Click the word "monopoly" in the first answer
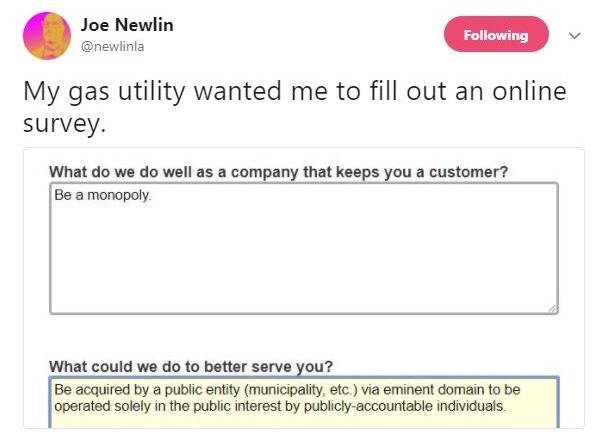 (124, 196)
